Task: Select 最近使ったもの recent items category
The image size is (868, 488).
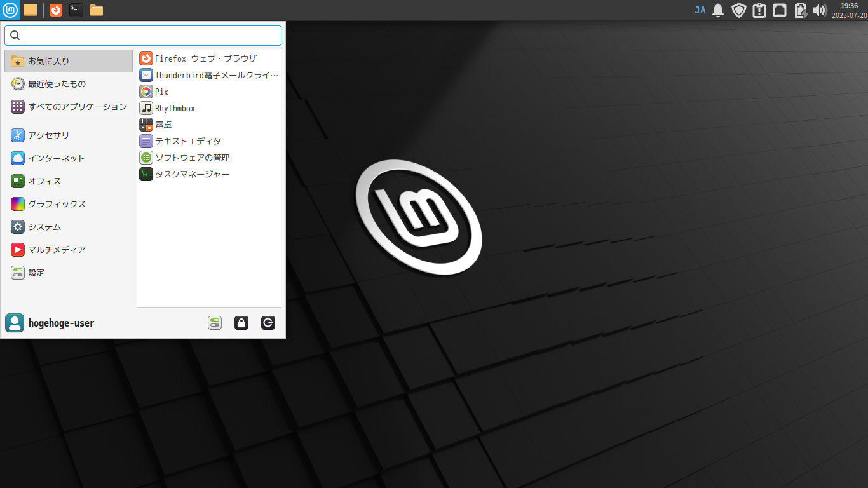Action: pyautogui.click(x=69, y=84)
